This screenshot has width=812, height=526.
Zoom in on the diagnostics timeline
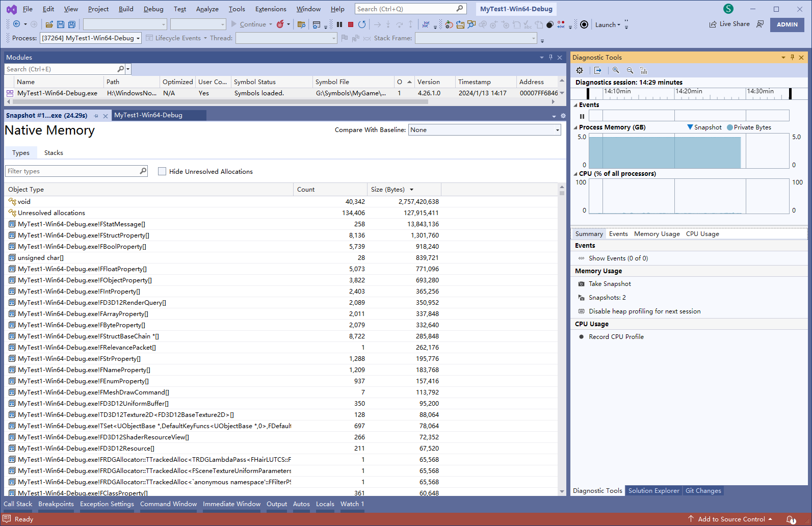pyautogui.click(x=616, y=70)
